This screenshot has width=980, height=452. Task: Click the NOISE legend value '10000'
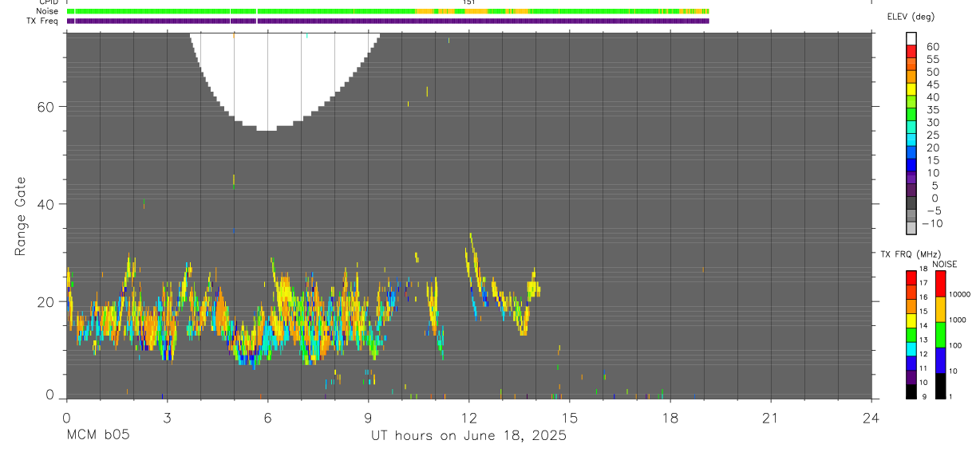(958, 294)
